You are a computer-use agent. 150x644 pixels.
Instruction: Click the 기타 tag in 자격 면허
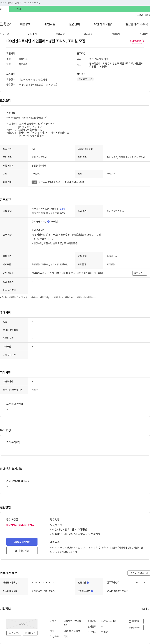tap(34, 182)
